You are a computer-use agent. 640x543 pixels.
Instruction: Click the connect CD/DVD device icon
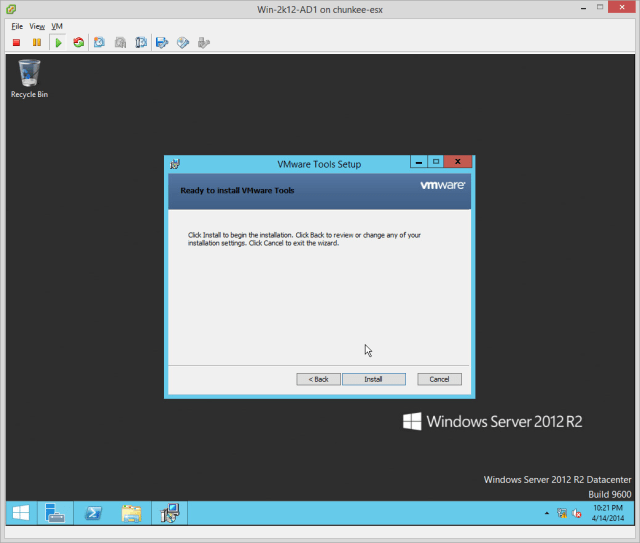(x=183, y=42)
